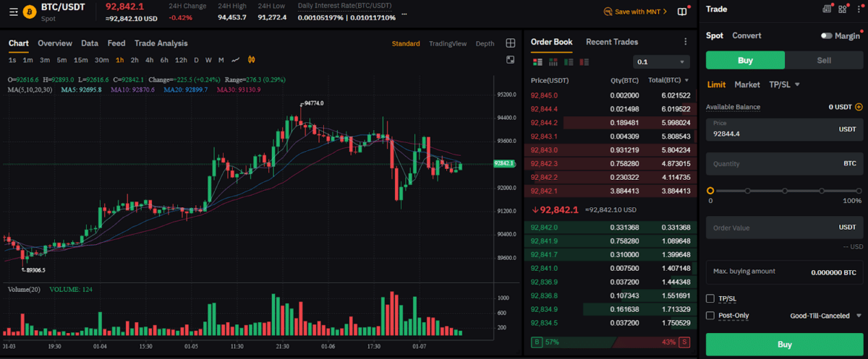Click the large green Buy button at bottom
Screen dimensions: 868x359
tap(785, 345)
